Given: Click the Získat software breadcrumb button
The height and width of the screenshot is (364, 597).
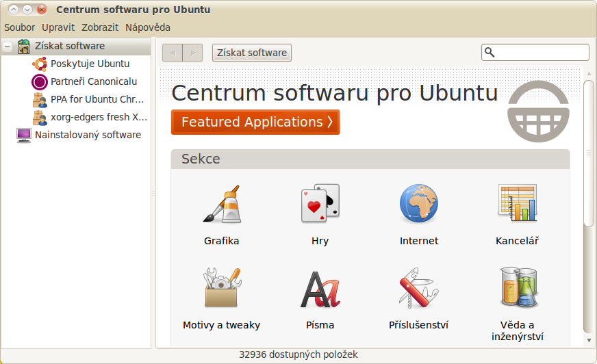Looking at the screenshot, I should pyautogui.click(x=252, y=53).
